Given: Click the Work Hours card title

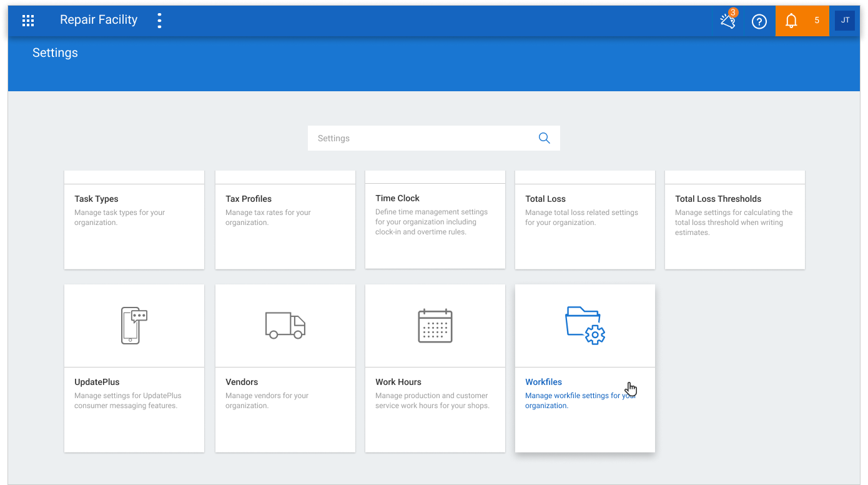Looking at the screenshot, I should (x=398, y=382).
